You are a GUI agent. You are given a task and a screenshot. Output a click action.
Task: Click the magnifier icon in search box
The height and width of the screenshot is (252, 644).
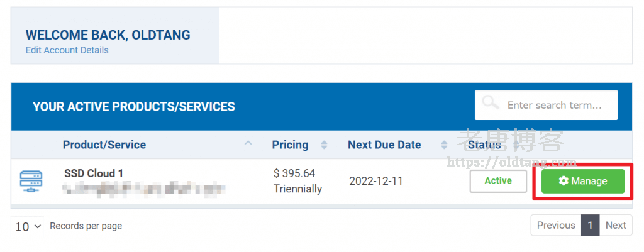[491, 104]
